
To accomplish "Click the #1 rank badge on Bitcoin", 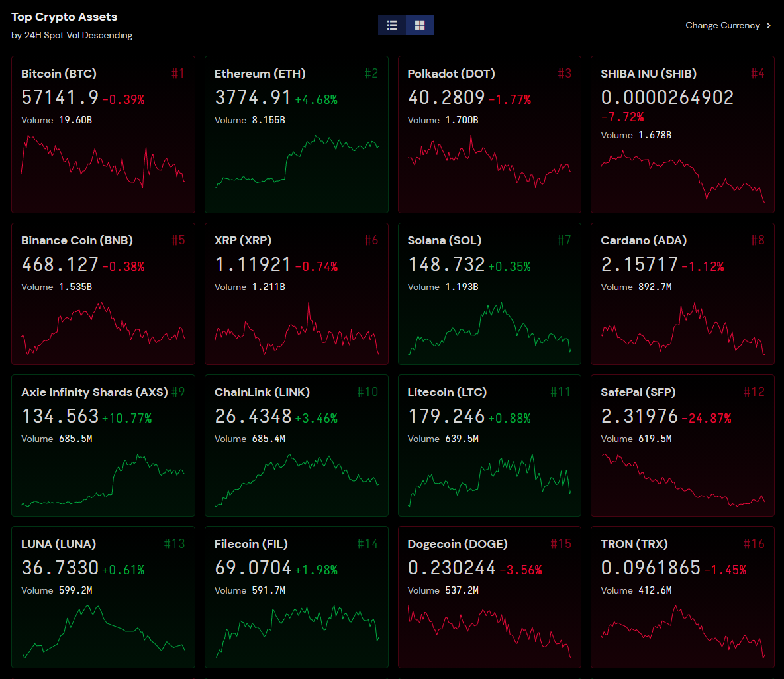I will [178, 74].
